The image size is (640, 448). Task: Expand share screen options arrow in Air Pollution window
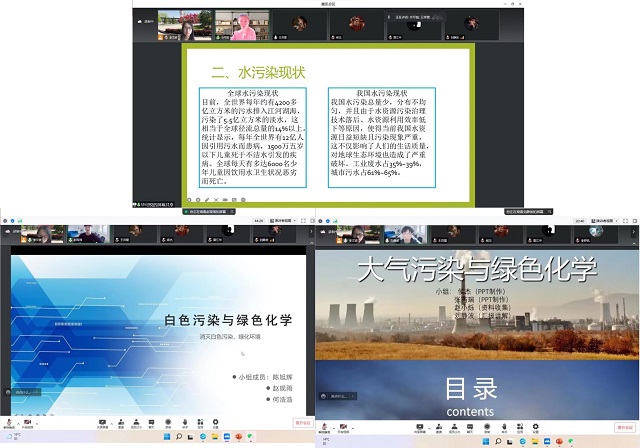point(429,428)
